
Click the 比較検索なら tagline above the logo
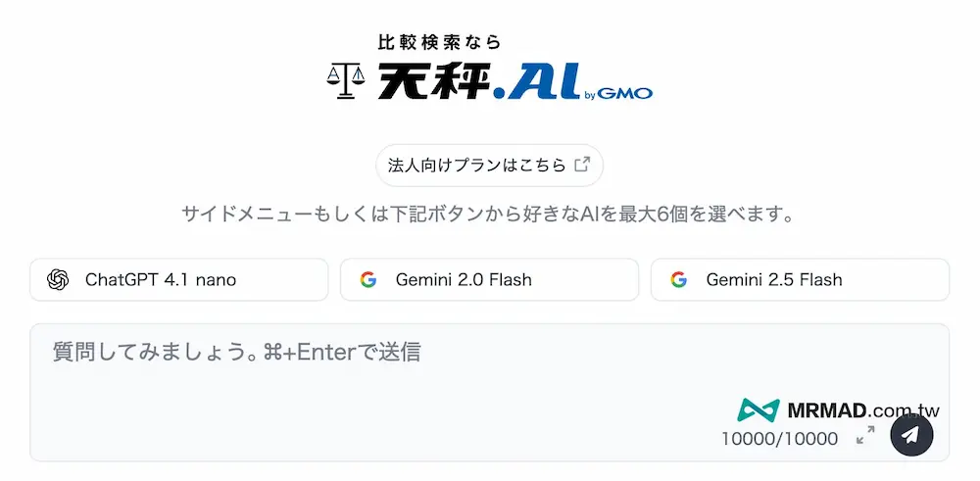pyautogui.click(x=439, y=41)
